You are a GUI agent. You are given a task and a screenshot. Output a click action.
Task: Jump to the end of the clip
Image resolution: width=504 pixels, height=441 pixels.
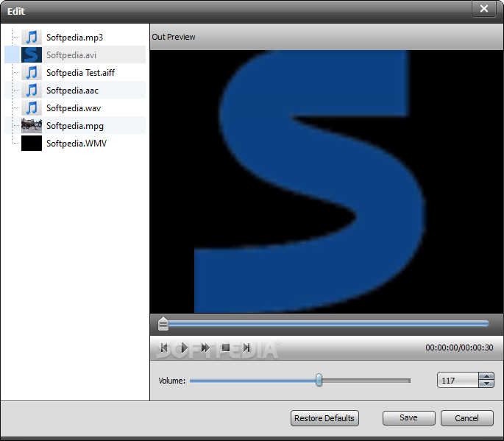point(246,347)
